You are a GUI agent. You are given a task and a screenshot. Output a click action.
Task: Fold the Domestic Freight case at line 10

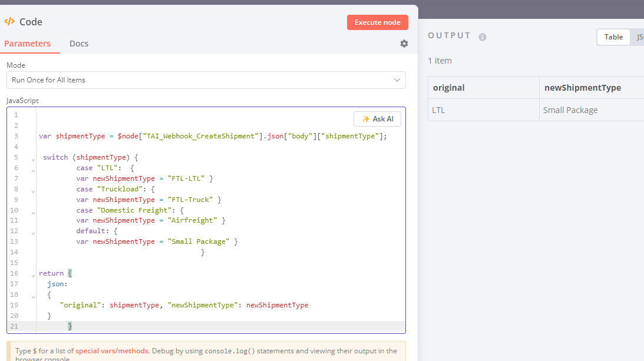coord(33,212)
